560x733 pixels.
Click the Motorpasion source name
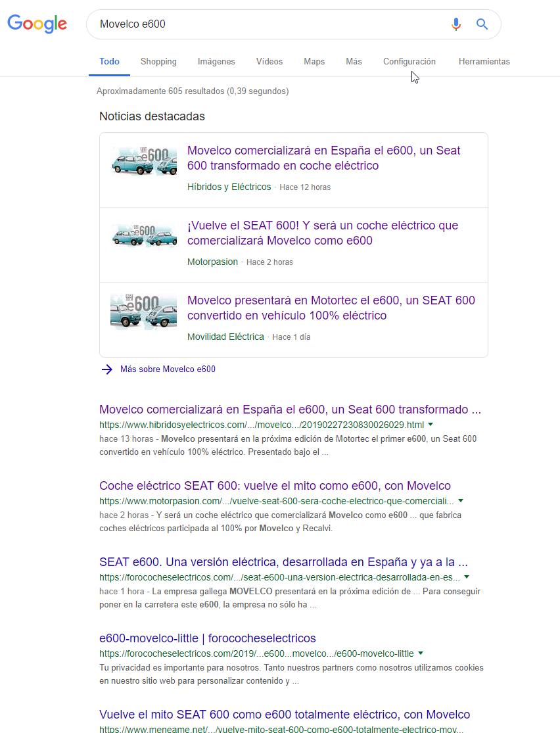click(213, 262)
